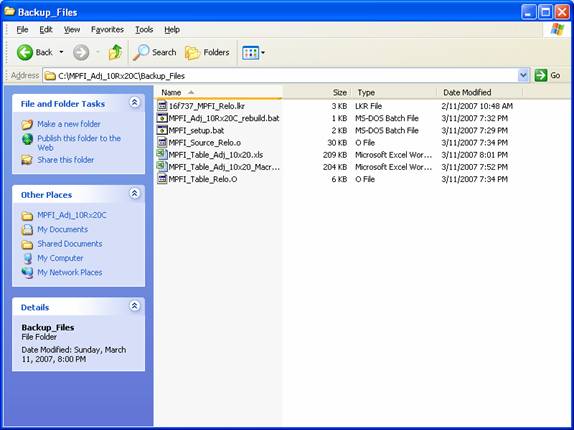Toggle the Folders pane button
This screenshot has width=574, height=430.
click(x=208, y=52)
